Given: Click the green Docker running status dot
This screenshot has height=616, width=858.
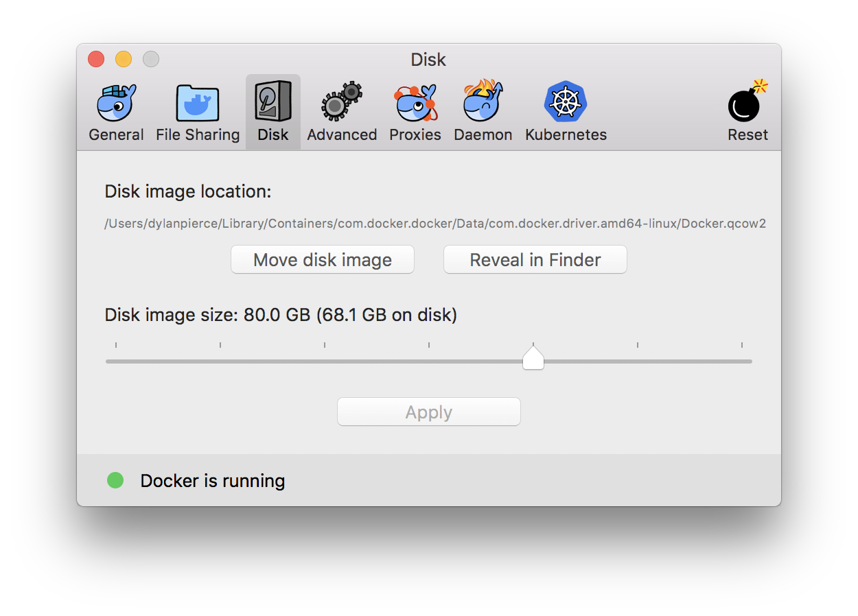Looking at the screenshot, I should [115, 480].
